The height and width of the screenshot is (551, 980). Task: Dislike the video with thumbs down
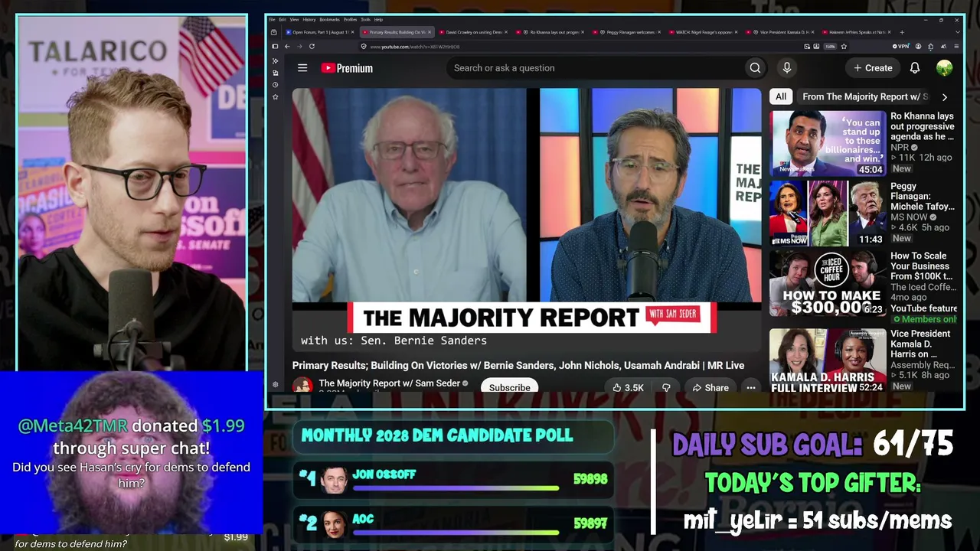pyautogui.click(x=666, y=388)
